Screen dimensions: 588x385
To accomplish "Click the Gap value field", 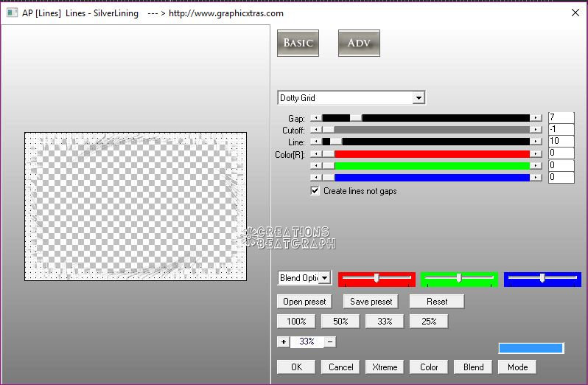I will (561, 117).
